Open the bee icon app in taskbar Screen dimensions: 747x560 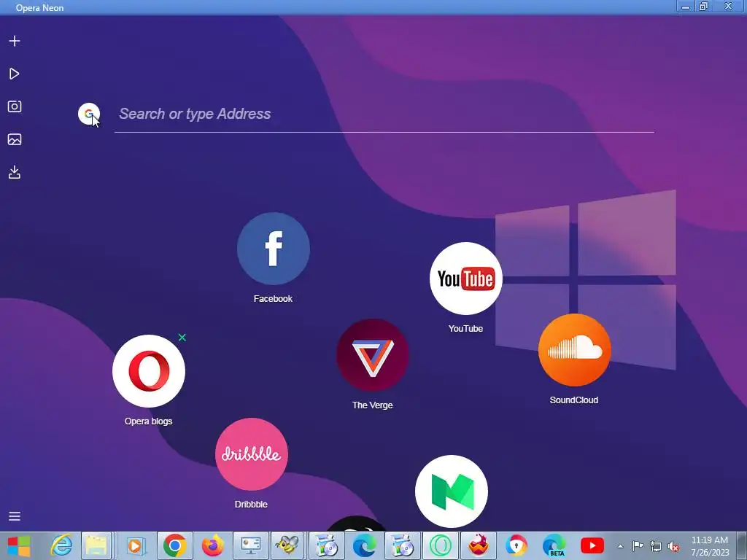(288, 545)
